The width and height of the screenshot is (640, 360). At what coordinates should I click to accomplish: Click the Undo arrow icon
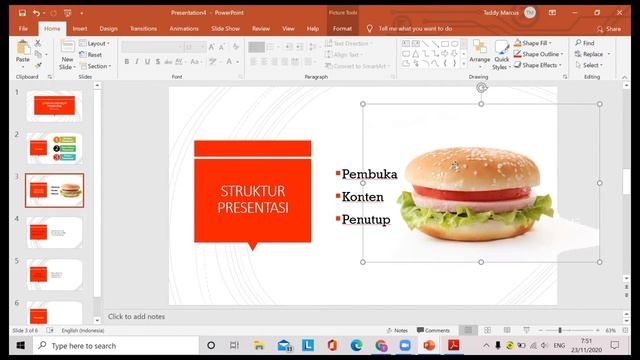pos(36,13)
